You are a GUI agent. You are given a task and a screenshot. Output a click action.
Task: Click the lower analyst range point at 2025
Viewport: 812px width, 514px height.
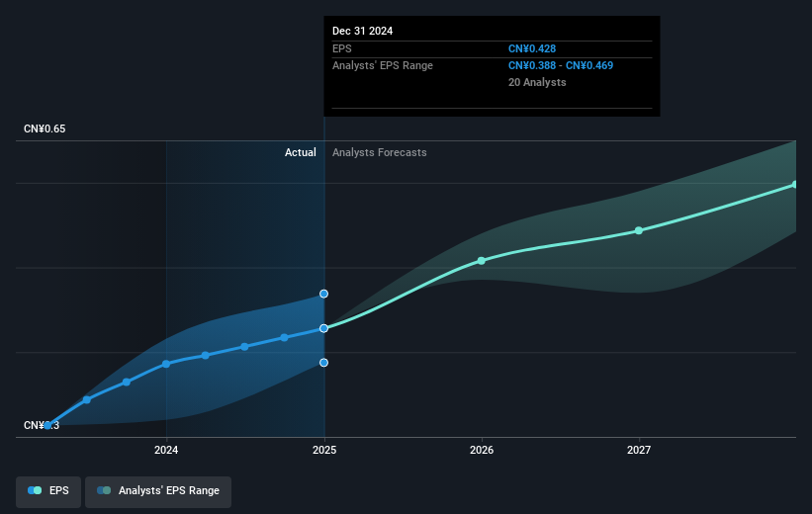[x=323, y=363]
